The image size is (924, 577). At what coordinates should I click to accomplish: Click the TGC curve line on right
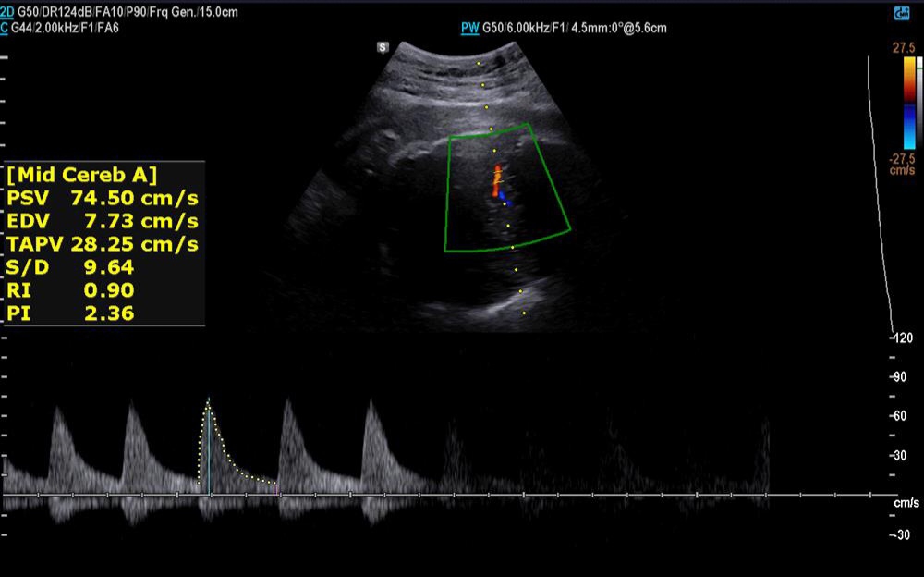tap(881, 185)
